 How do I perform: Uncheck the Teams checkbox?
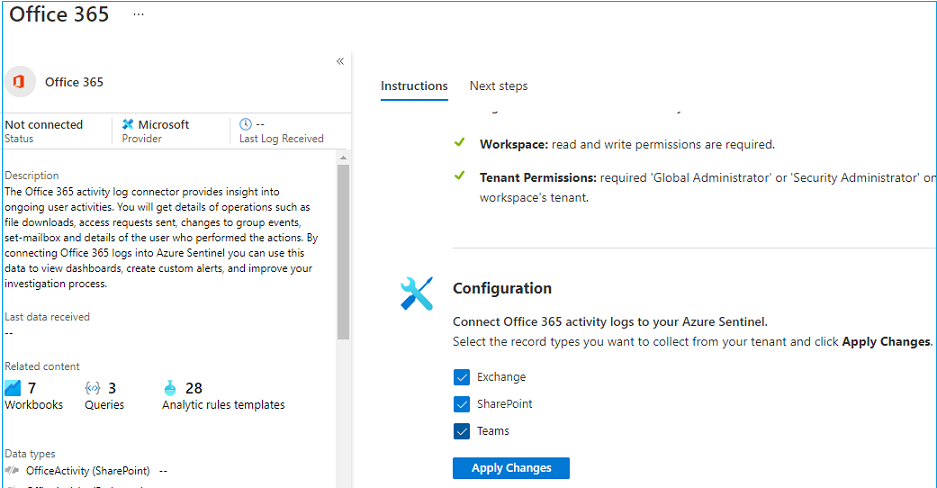pos(461,431)
